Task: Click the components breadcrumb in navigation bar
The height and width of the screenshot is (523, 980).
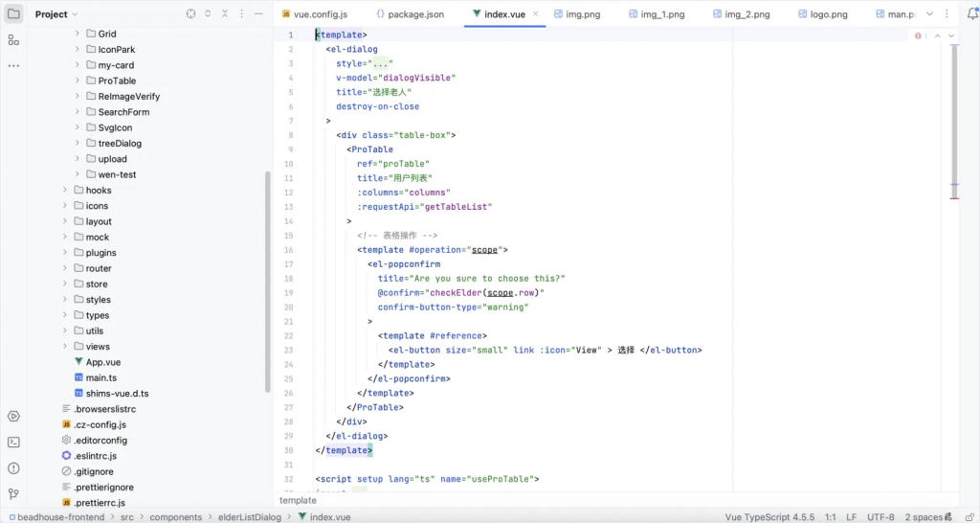Action: [x=176, y=517]
